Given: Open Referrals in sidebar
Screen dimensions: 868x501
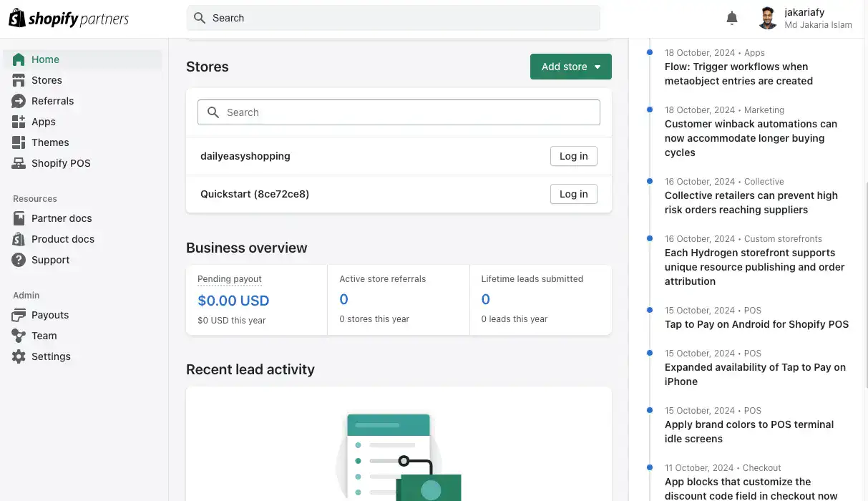Looking at the screenshot, I should coord(82,101).
